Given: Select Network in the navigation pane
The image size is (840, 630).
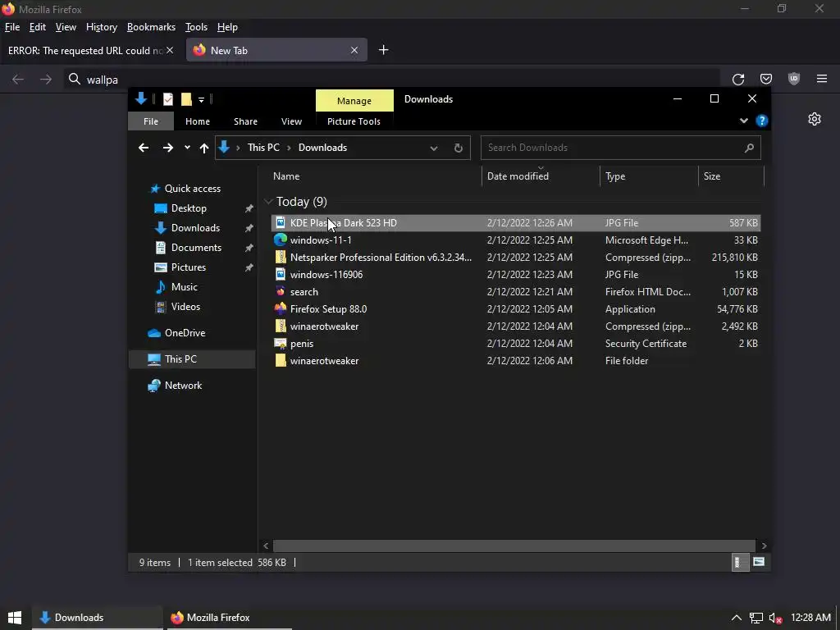Looking at the screenshot, I should [x=175, y=386].
